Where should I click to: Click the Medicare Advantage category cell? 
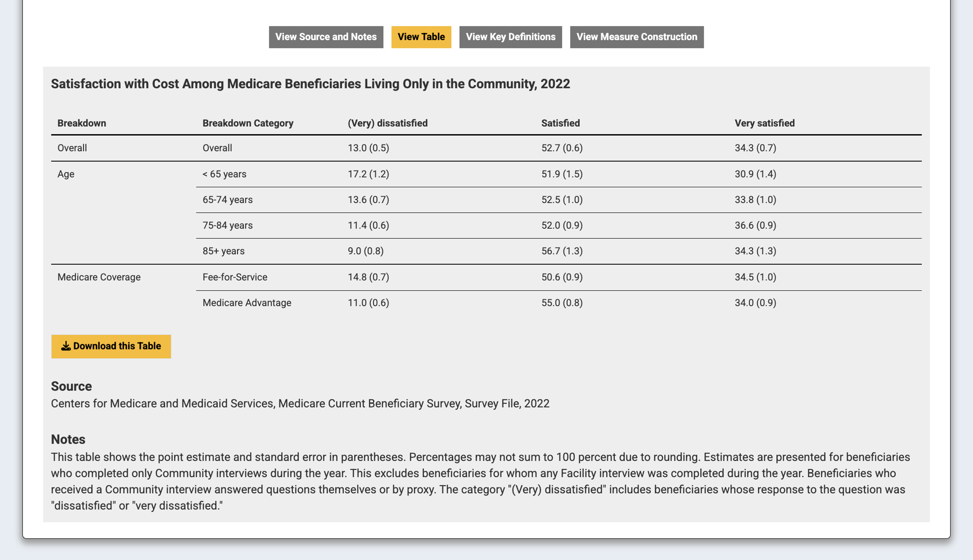(246, 303)
